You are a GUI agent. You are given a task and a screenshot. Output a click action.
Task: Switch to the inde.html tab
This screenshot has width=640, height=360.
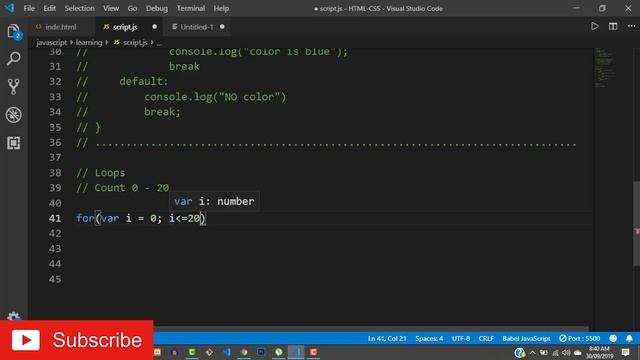tap(61, 27)
